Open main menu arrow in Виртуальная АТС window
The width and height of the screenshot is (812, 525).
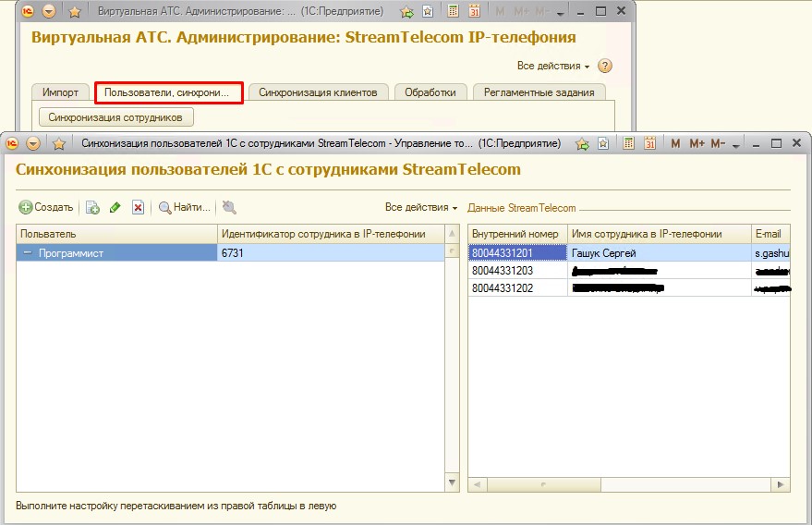coord(49,11)
